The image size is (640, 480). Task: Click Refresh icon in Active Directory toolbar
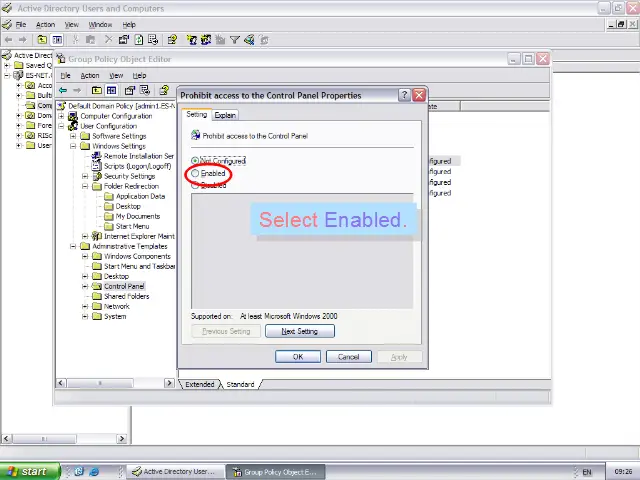pyautogui.click(x=139, y=40)
